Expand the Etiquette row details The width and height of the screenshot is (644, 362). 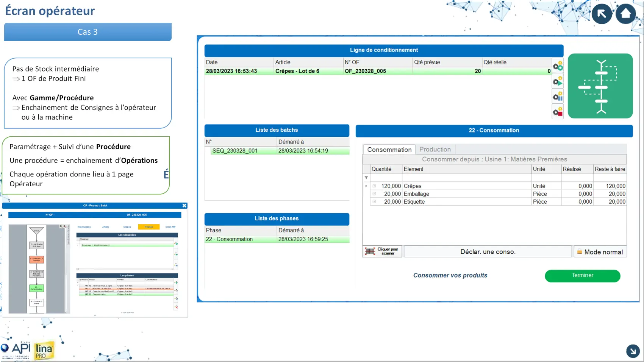(374, 202)
